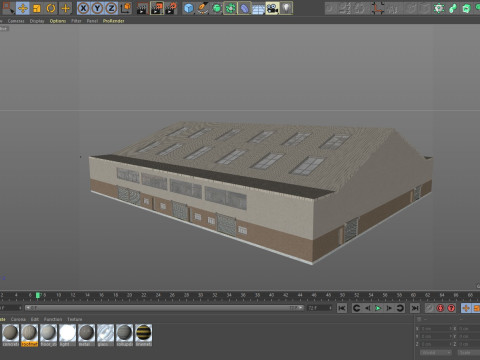Open the Options viewport menu
Viewport: 480px width, 360px height.
[x=58, y=21]
